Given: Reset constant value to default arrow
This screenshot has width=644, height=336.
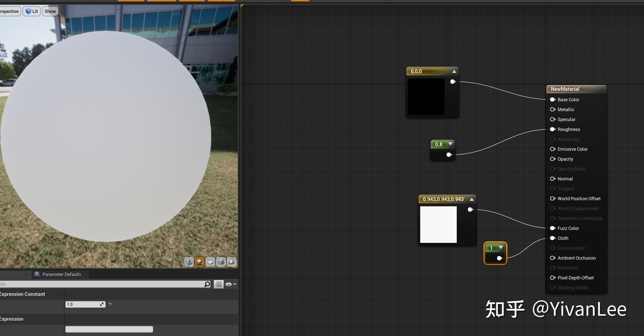Looking at the screenshot, I should [x=110, y=304].
